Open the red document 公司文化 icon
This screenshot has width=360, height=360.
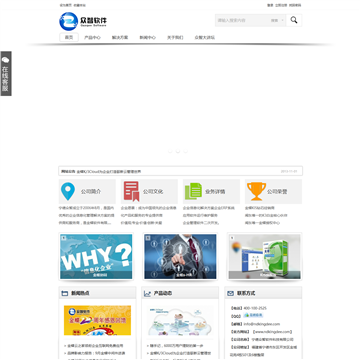131,191
